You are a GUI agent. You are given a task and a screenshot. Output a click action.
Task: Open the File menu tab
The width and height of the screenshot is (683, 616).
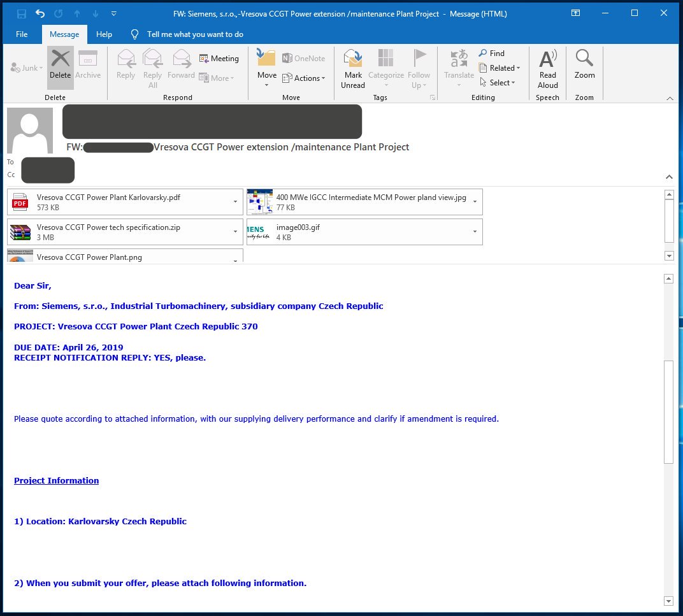[x=22, y=34]
